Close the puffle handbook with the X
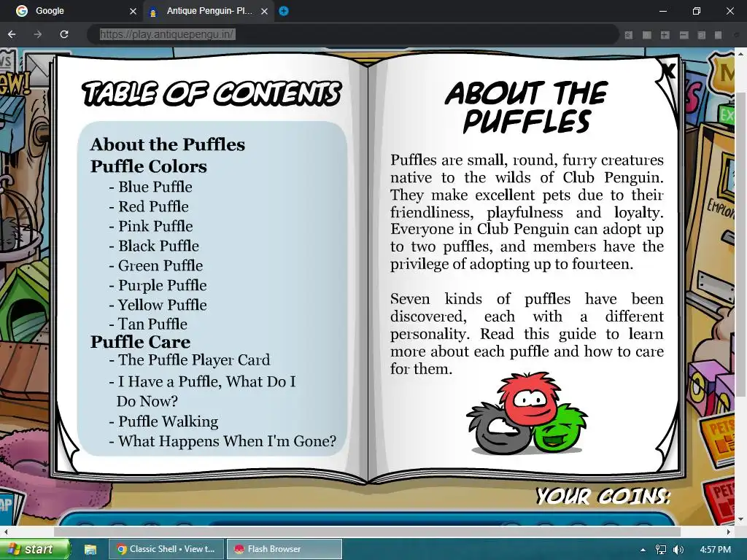 click(669, 71)
